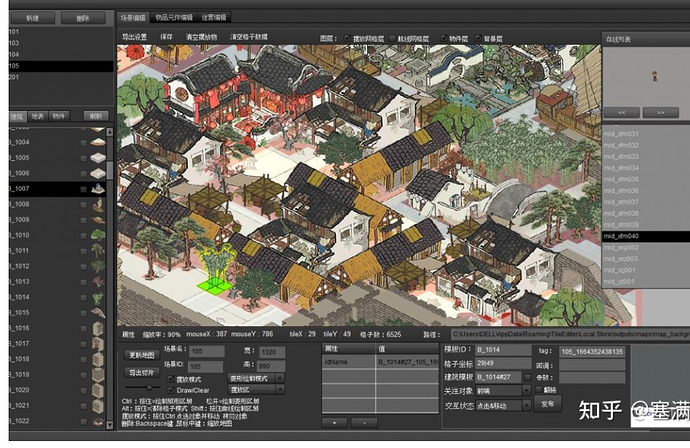The image size is (690, 448).
Task: Choose the B_1010 tree thumbnail icon
Action: click(98, 235)
